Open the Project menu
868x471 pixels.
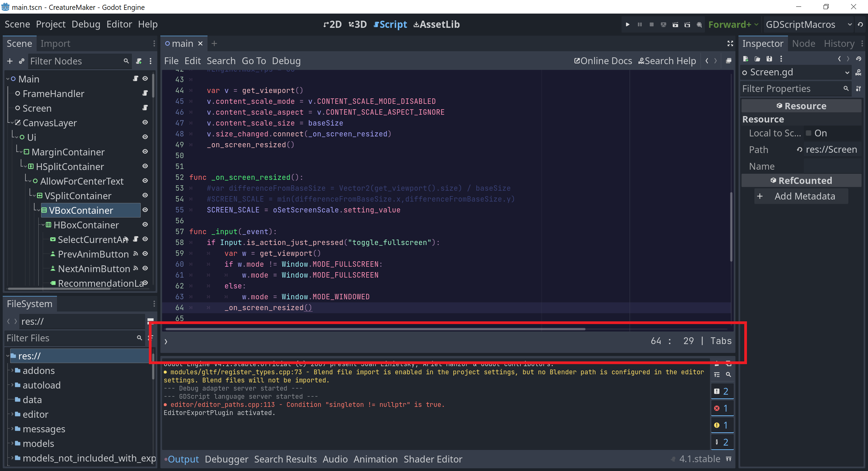(x=51, y=24)
